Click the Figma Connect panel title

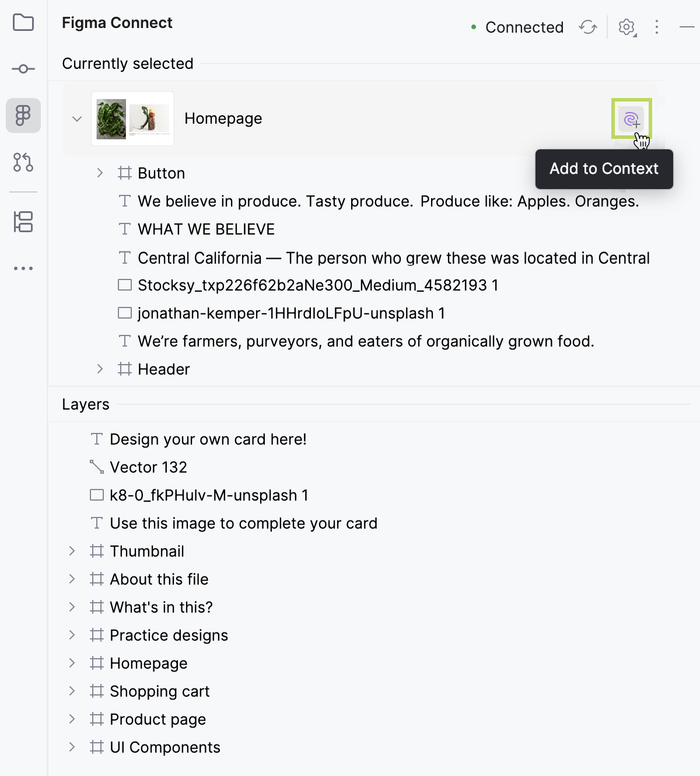pos(117,23)
